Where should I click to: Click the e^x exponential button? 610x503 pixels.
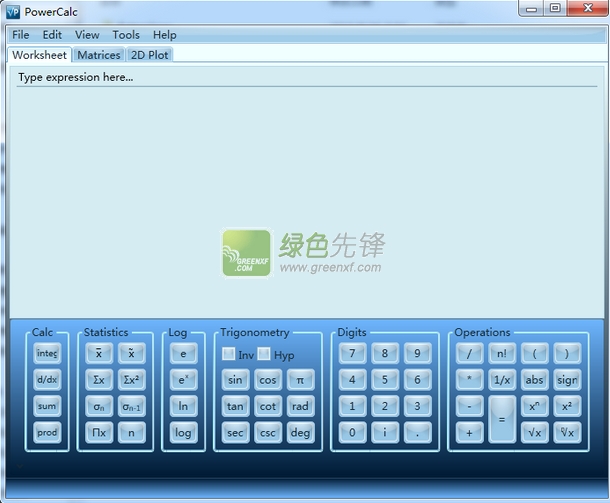(183, 380)
